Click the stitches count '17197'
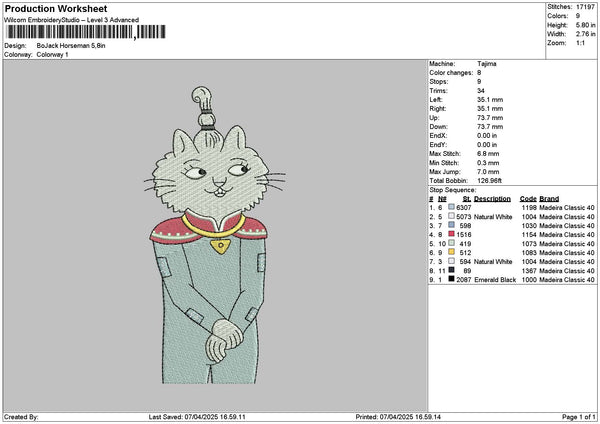Viewport: 600px width, 424px height. tap(585, 7)
